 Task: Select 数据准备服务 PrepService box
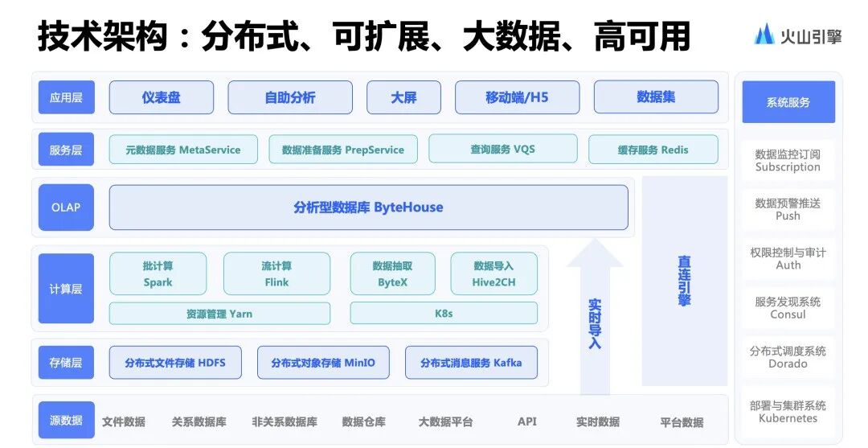click(x=343, y=150)
